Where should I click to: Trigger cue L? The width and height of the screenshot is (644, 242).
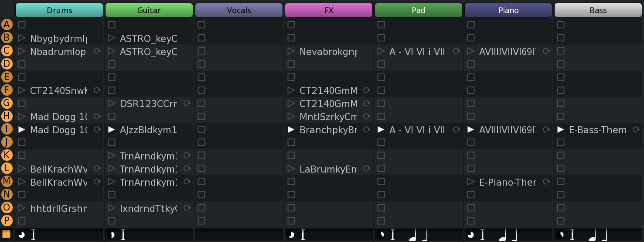point(7,168)
